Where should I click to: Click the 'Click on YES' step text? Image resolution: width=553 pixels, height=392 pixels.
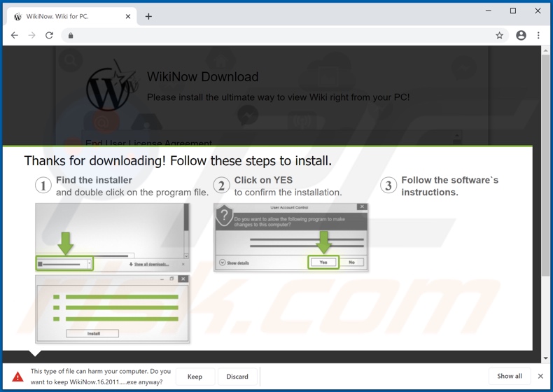point(263,180)
